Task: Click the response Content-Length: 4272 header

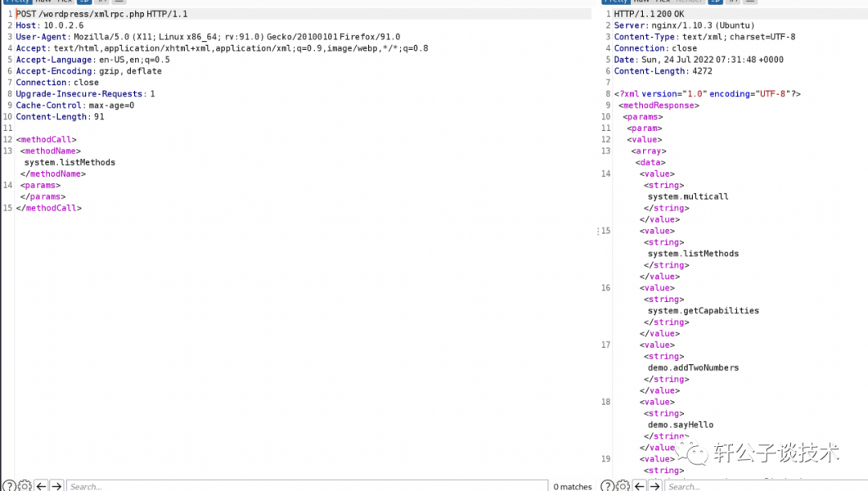Action: [662, 71]
